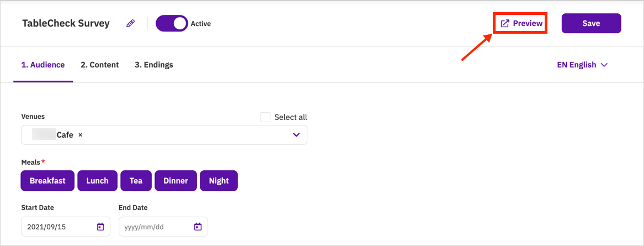The height and width of the screenshot is (246, 644).
Task: Switch to the 2. Content tab
Action: [x=100, y=65]
